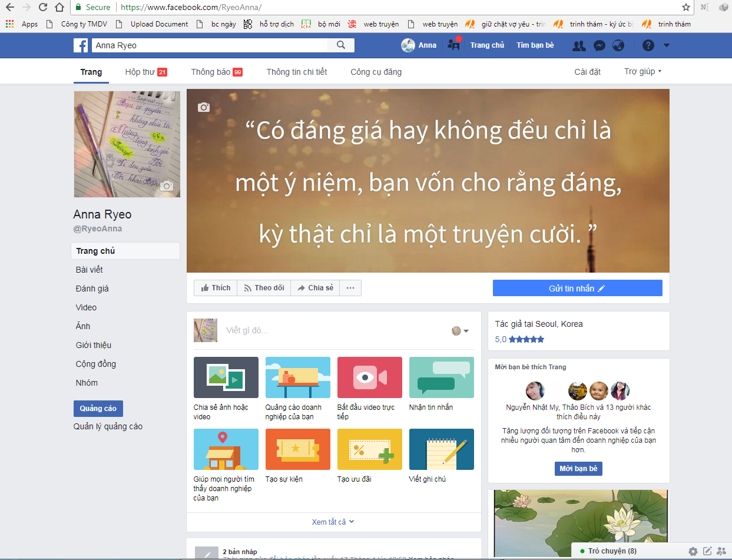Click camera icon on cover photo
The width and height of the screenshot is (732, 560).
(x=204, y=107)
